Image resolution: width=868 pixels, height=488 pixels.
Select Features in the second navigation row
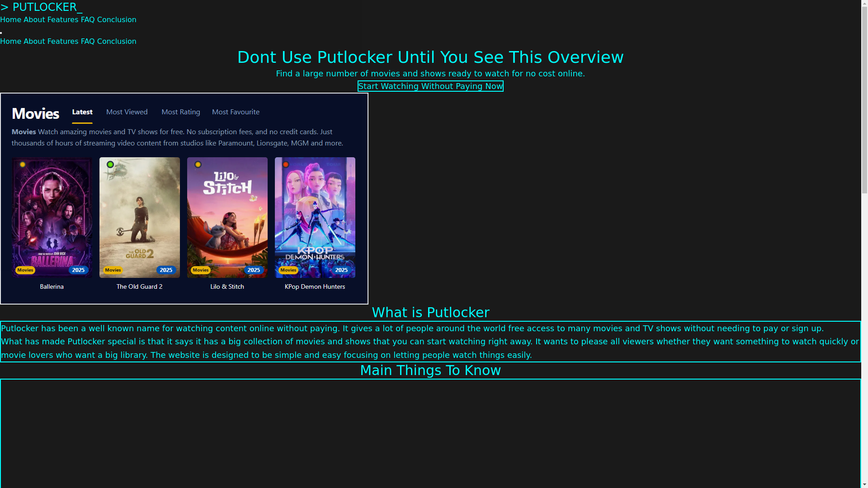point(63,42)
